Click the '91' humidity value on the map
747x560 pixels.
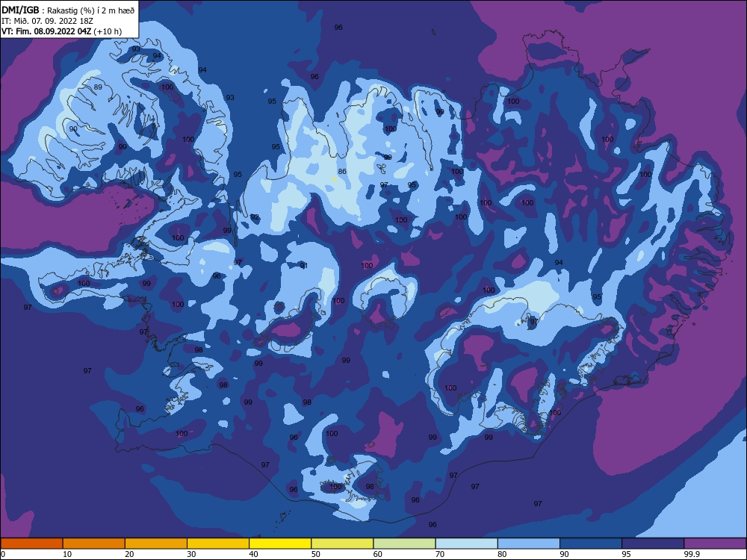tap(303, 265)
